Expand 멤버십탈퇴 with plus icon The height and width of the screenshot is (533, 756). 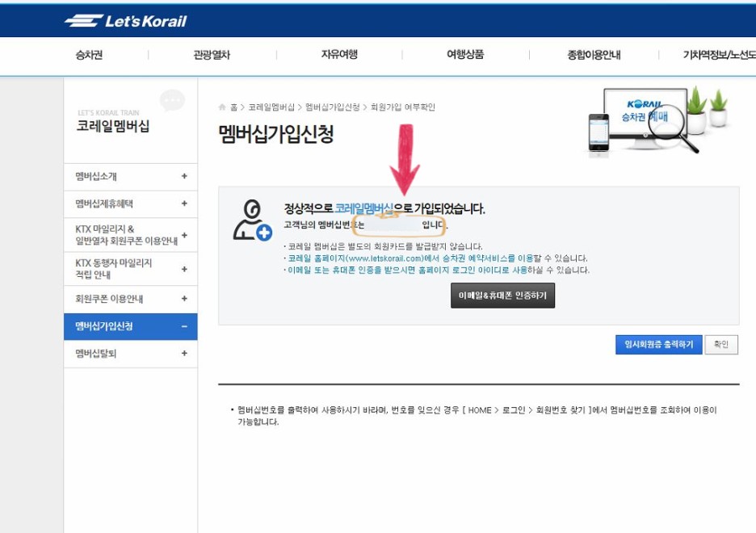184,354
